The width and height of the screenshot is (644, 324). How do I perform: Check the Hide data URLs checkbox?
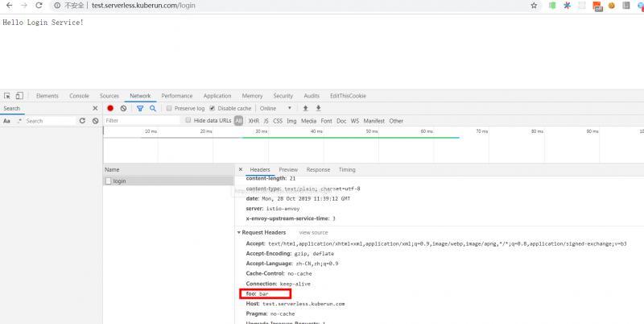pyautogui.click(x=188, y=120)
